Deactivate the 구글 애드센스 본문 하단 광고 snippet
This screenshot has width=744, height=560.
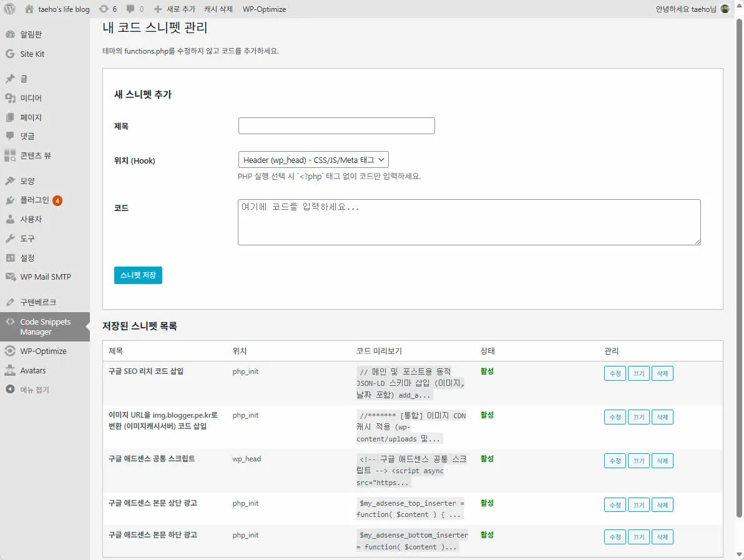639,536
